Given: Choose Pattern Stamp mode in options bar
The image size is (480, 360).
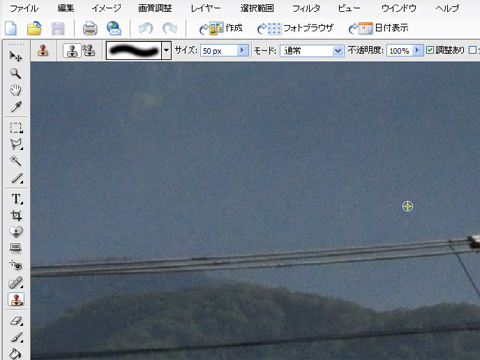Looking at the screenshot, I should click(x=89, y=51).
